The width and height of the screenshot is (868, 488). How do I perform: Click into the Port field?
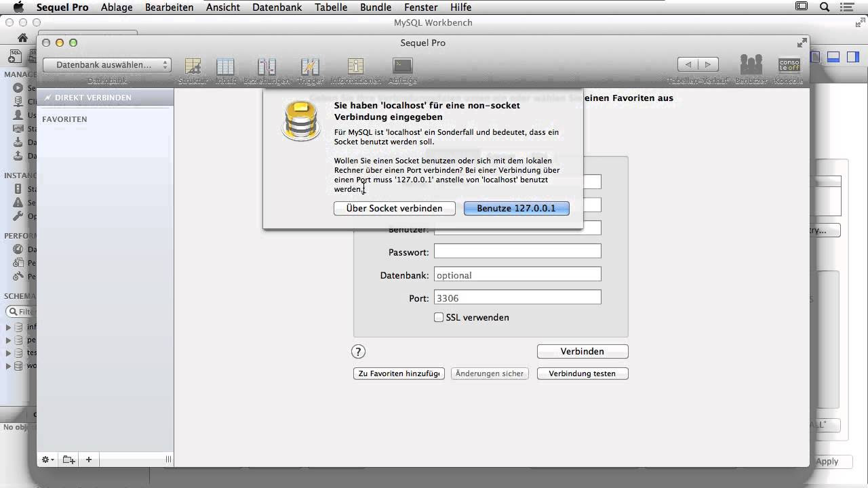coord(517,298)
